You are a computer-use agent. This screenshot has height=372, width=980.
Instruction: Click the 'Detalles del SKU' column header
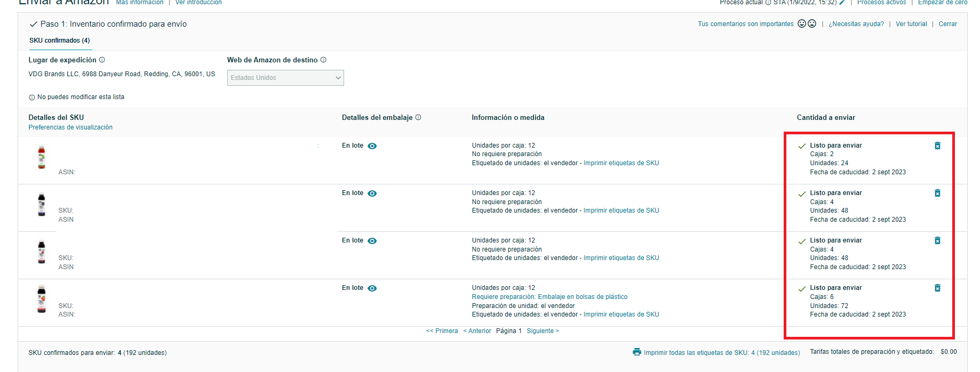[56, 117]
